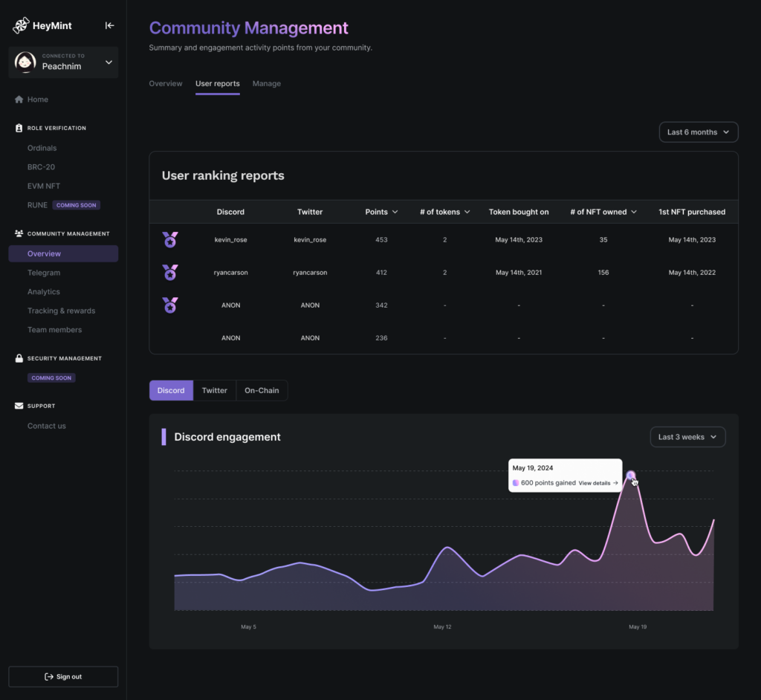This screenshot has height=700, width=761.
Task: Click the HeyMint logo icon
Action: (x=21, y=25)
